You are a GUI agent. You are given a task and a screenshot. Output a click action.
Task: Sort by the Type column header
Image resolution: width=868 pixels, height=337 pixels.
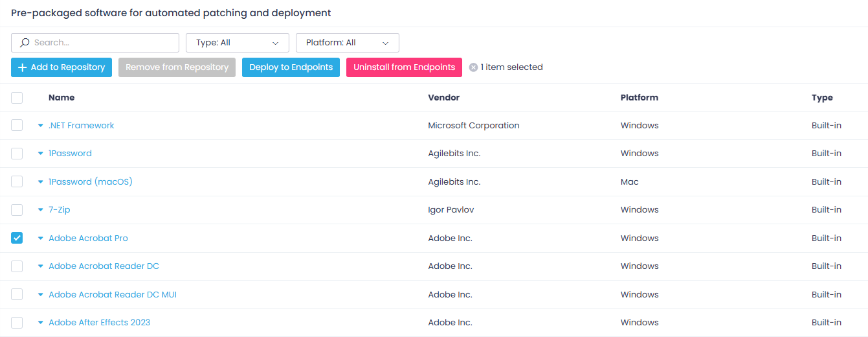pos(822,98)
